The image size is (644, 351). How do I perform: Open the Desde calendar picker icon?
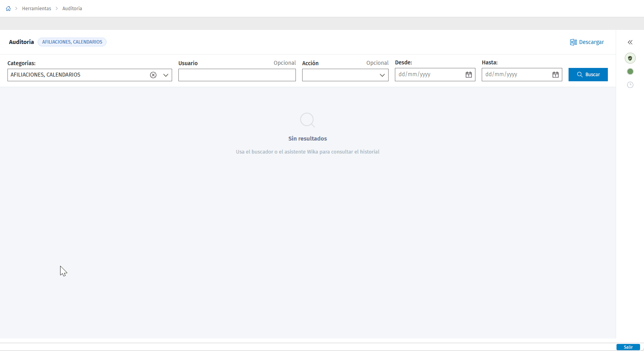pyautogui.click(x=469, y=75)
